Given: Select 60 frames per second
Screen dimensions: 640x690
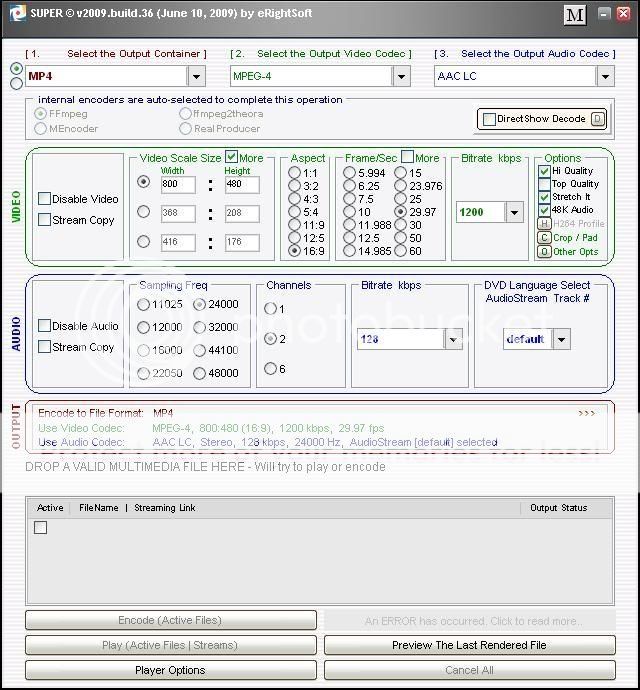Looking at the screenshot, I should click(401, 251).
